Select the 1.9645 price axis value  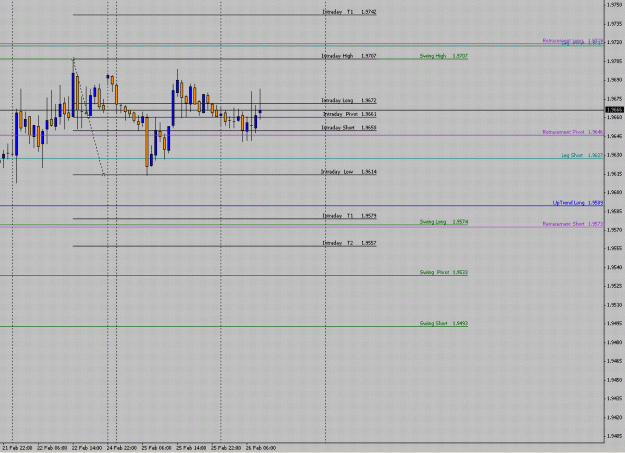(x=614, y=136)
